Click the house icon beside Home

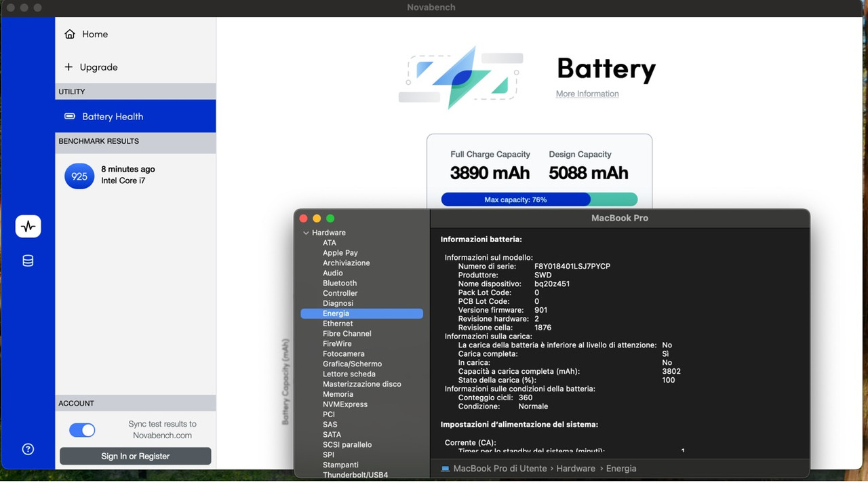point(70,34)
